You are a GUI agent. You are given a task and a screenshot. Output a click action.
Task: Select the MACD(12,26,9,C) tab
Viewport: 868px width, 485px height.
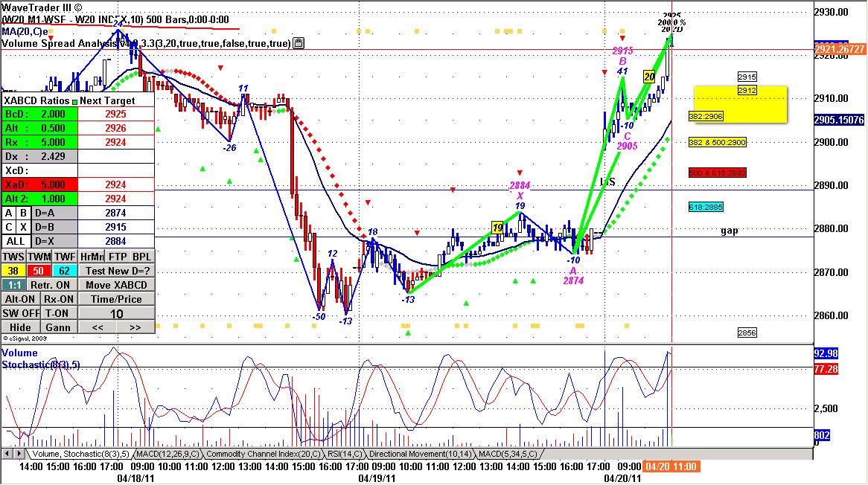(x=163, y=454)
